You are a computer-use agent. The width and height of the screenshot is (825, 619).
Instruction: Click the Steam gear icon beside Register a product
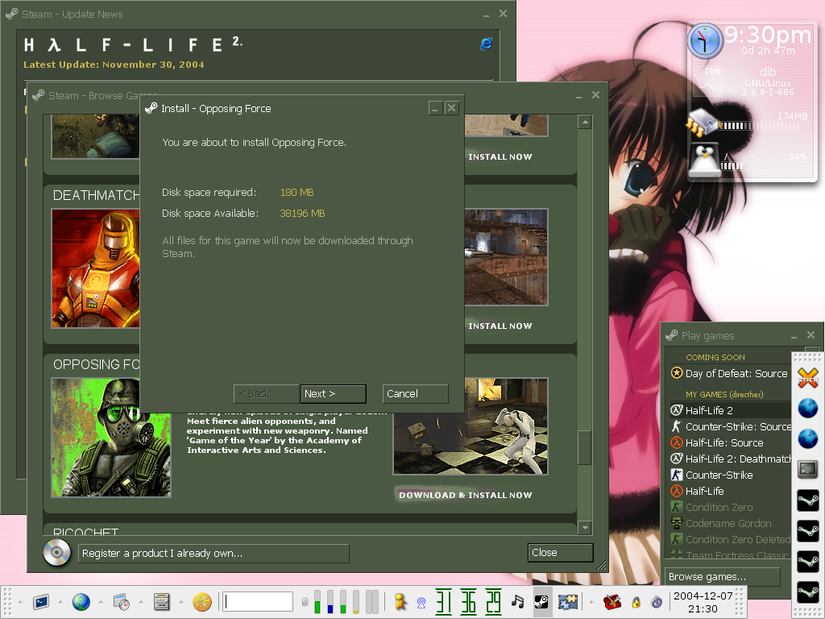[x=57, y=552]
